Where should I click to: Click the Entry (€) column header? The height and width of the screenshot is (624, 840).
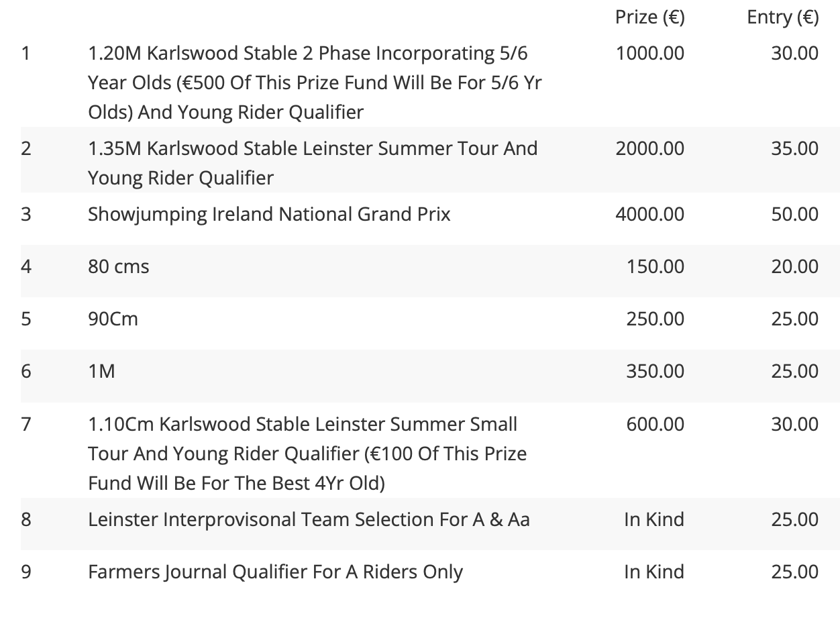(x=782, y=17)
